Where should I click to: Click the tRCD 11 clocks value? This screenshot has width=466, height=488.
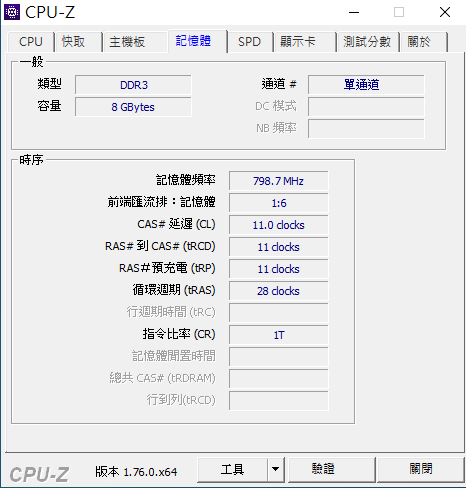click(x=279, y=247)
